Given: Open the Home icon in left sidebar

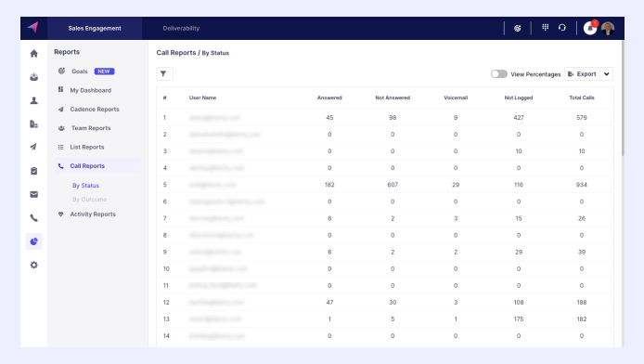Looking at the screenshot, I should (x=34, y=54).
